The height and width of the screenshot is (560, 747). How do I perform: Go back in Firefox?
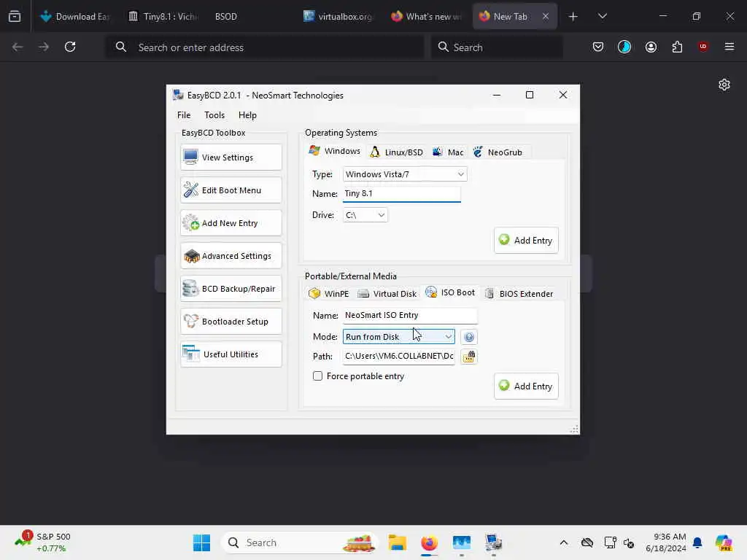coord(18,47)
